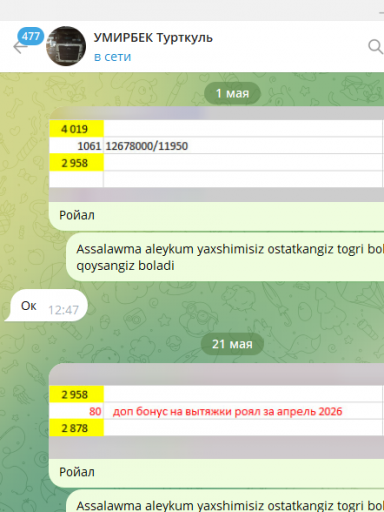
Task: Click the 'в сети' online status
Action: pos(113,57)
